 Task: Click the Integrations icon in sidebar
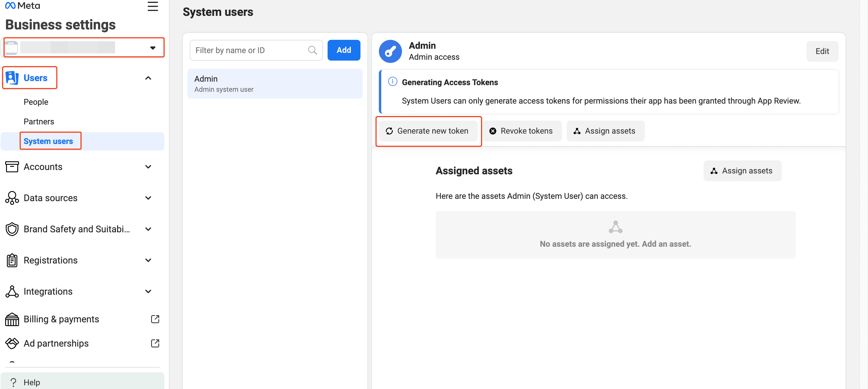(x=12, y=291)
